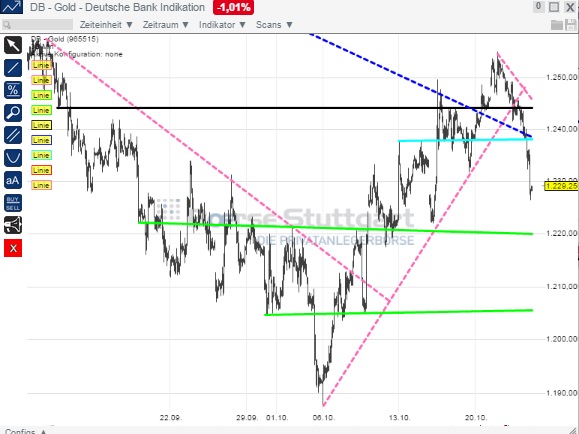579x434 pixels.
Task: Click the 22.09. date axis label
Action: coord(171,418)
